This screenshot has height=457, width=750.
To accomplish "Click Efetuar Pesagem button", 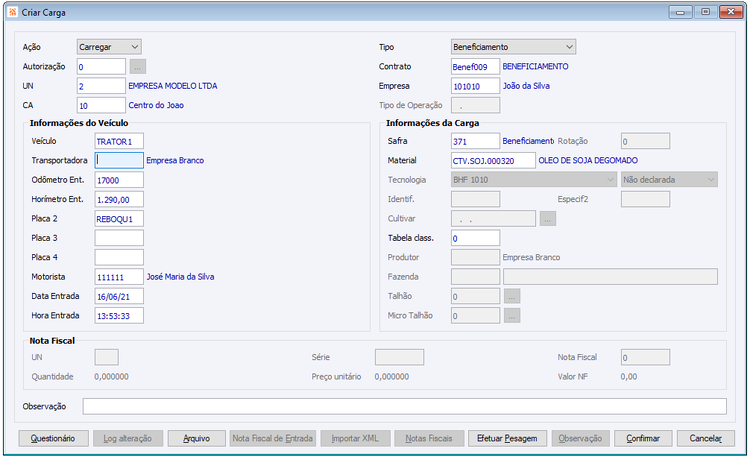I will pos(507,438).
